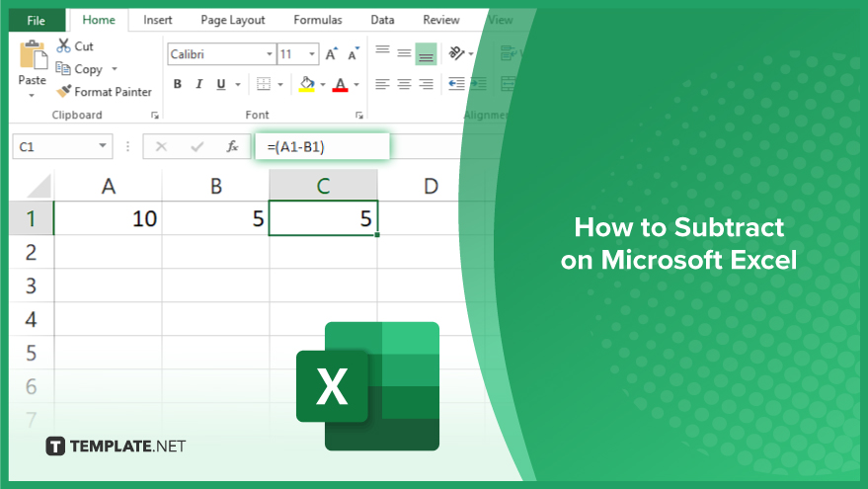Open the File tab

36,21
